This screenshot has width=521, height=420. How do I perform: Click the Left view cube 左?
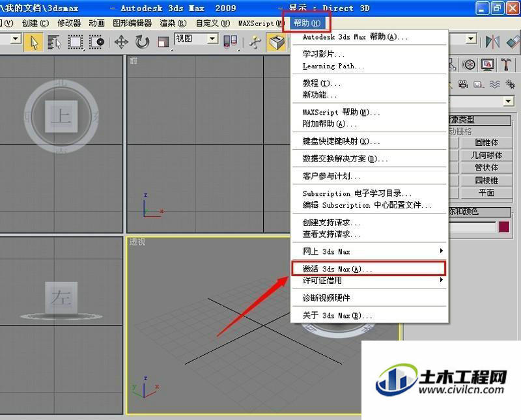61,298
